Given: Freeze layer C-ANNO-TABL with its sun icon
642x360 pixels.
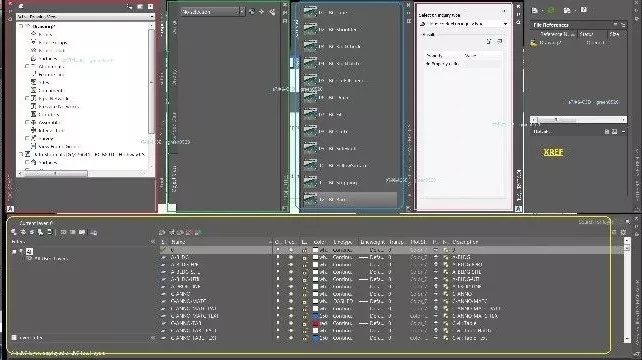Looking at the screenshot, I should click(291, 323).
